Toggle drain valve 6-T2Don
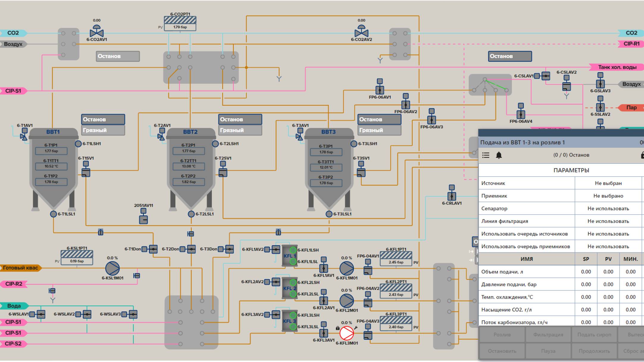This screenshot has width=644, height=362. point(191,249)
